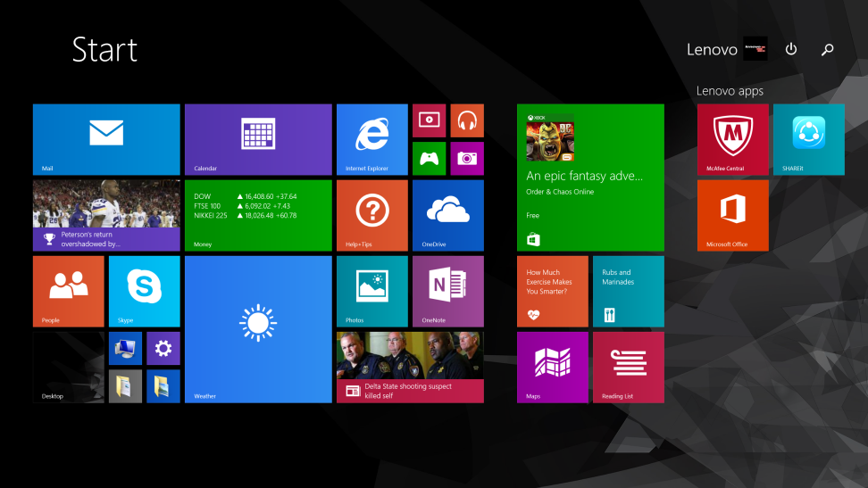
Task: Open Delta State shooting news tile
Action: 410,368
